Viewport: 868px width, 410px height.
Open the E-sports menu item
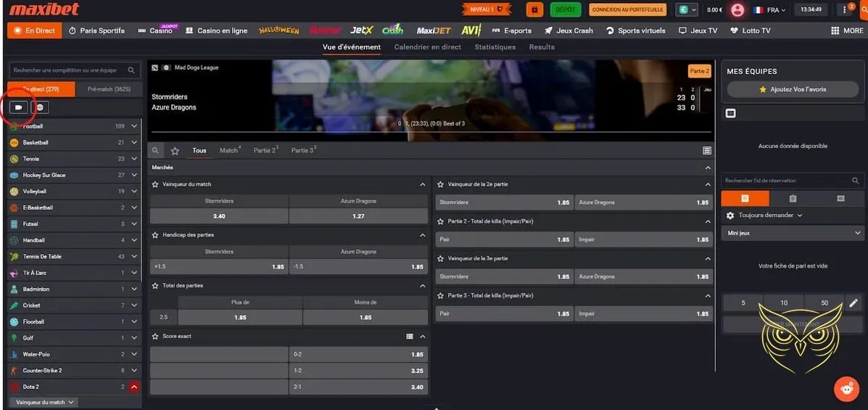[511, 30]
